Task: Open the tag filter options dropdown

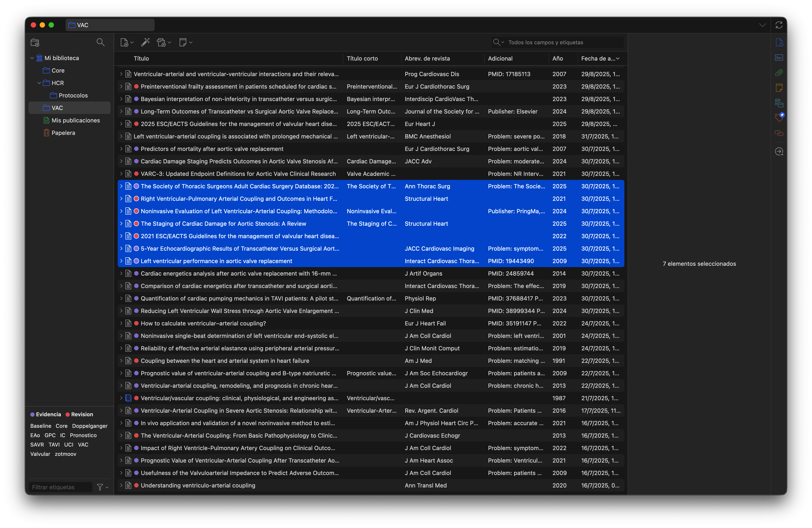Action: tap(102, 487)
